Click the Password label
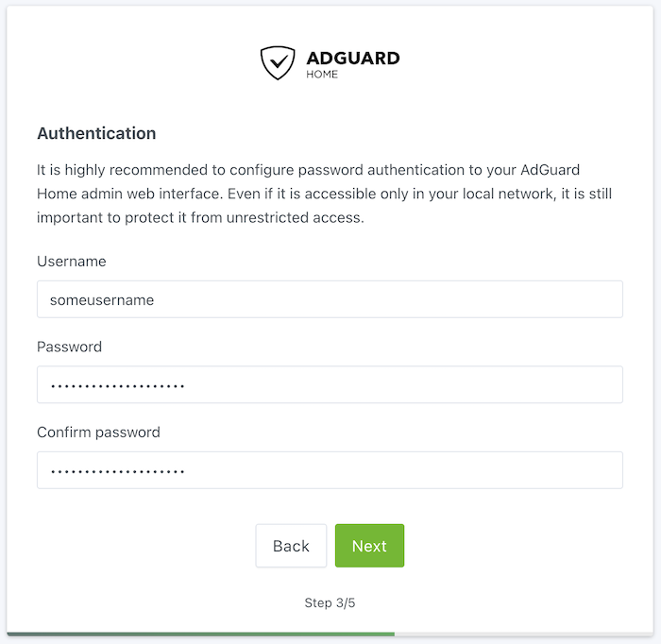Screen dimensions: 661x644 click(x=69, y=347)
